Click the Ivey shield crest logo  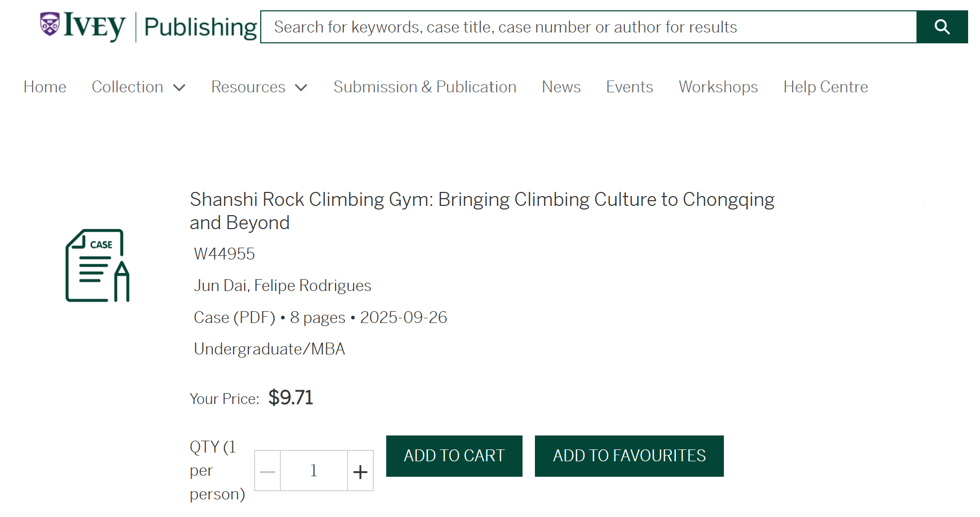coord(50,24)
